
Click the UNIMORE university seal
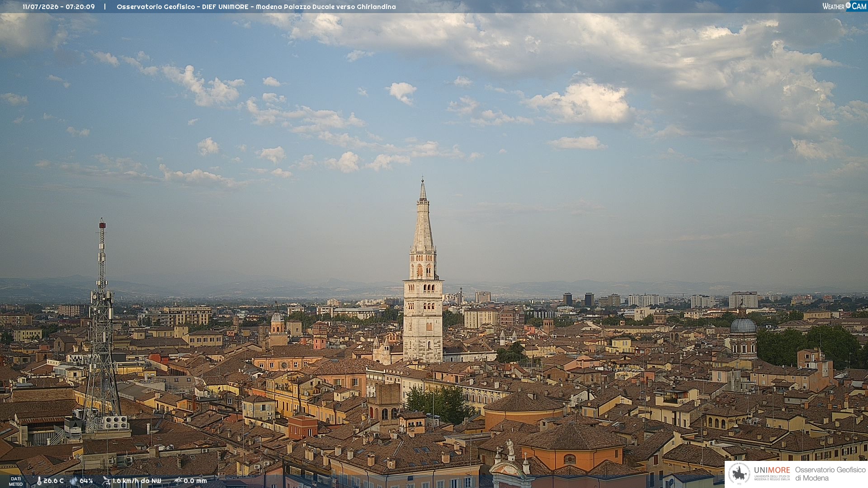739,474
